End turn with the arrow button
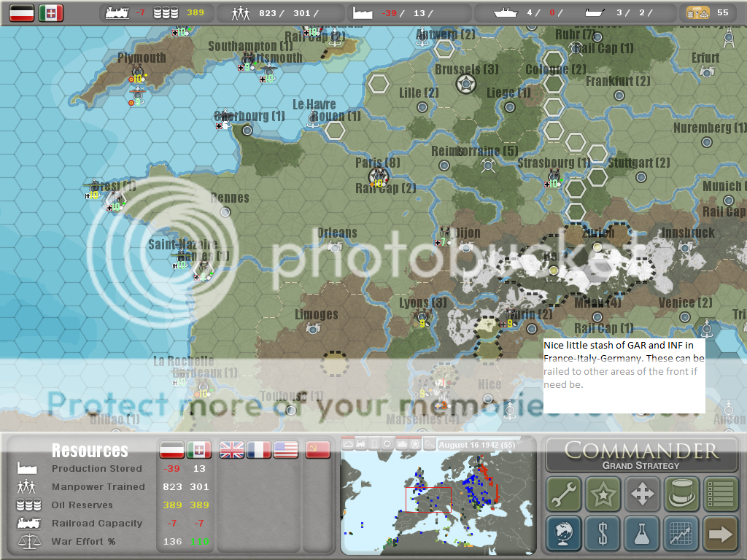The width and height of the screenshot is (747, 560). (720, 534)
